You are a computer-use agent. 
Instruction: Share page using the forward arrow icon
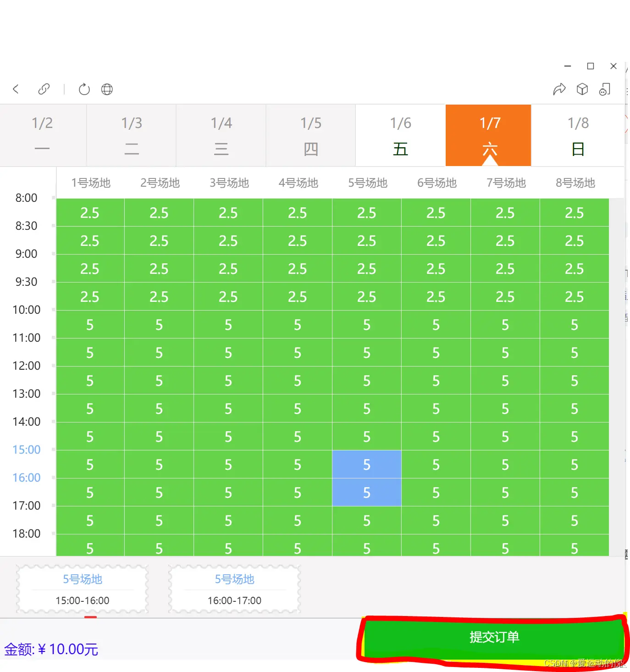pyautogui.click(x=559, y=89)
